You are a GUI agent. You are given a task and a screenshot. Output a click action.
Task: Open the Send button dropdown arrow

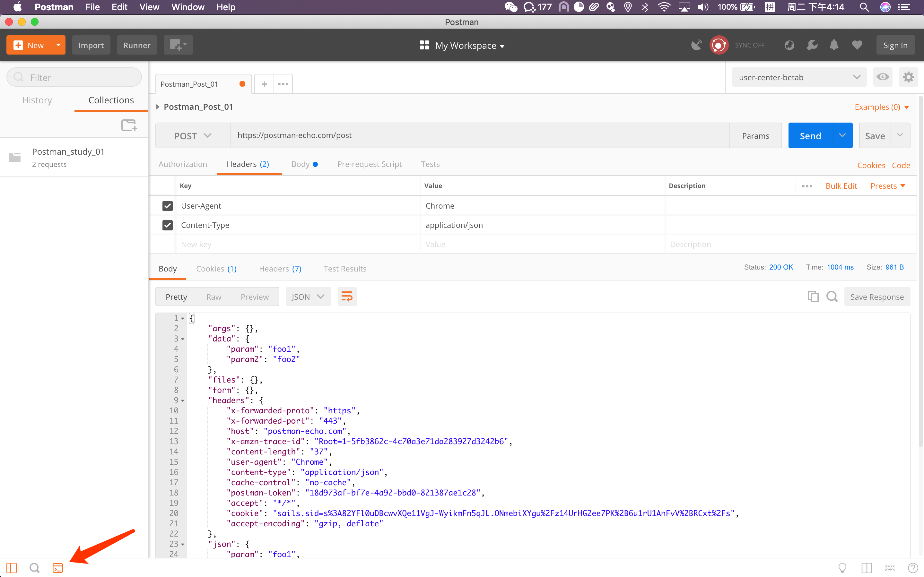[842, 135]
